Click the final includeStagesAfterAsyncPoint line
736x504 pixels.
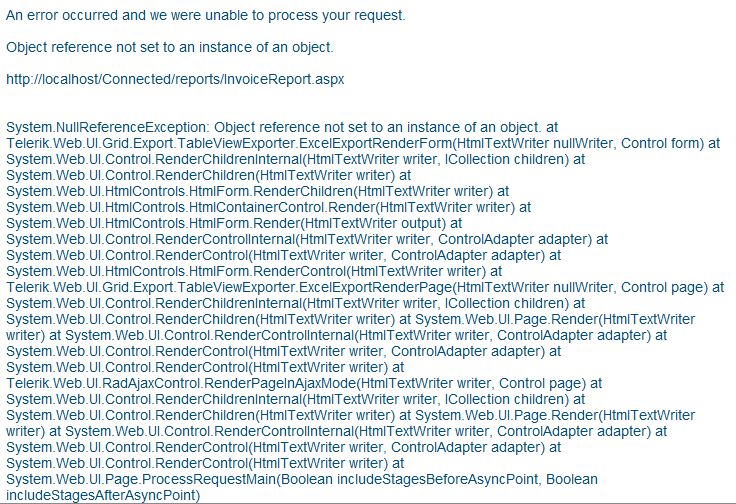pyautogui.click(x=100, y=495)
